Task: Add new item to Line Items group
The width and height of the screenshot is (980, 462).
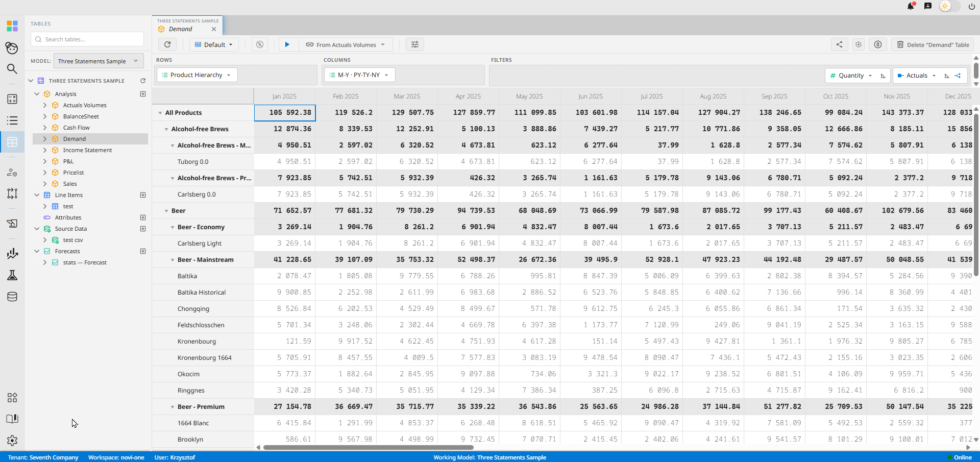Action: 143,195
